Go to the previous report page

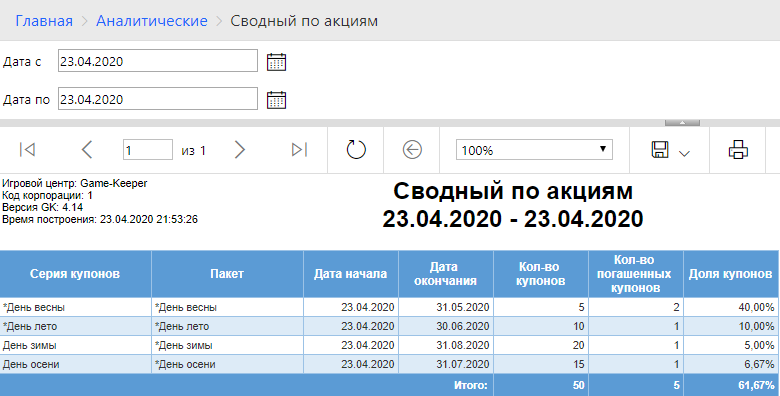87,149
